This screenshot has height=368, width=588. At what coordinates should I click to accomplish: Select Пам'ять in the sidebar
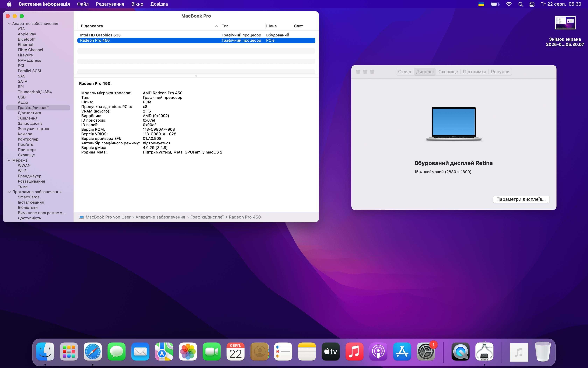tap(25, 145)
